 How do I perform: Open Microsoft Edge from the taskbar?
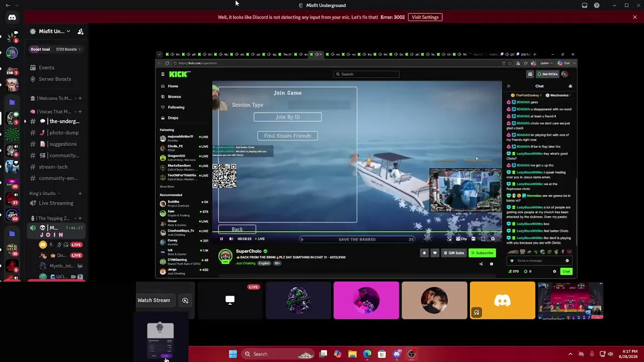(367, 354)
